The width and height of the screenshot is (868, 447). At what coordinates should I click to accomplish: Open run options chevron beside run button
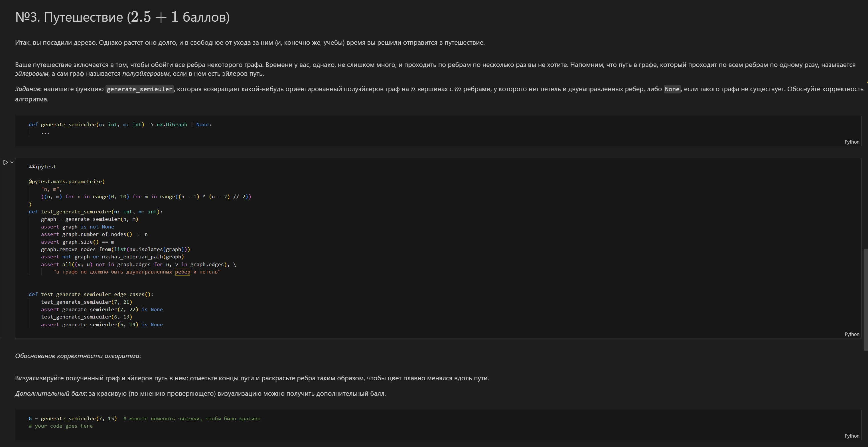tap(12, 162)
